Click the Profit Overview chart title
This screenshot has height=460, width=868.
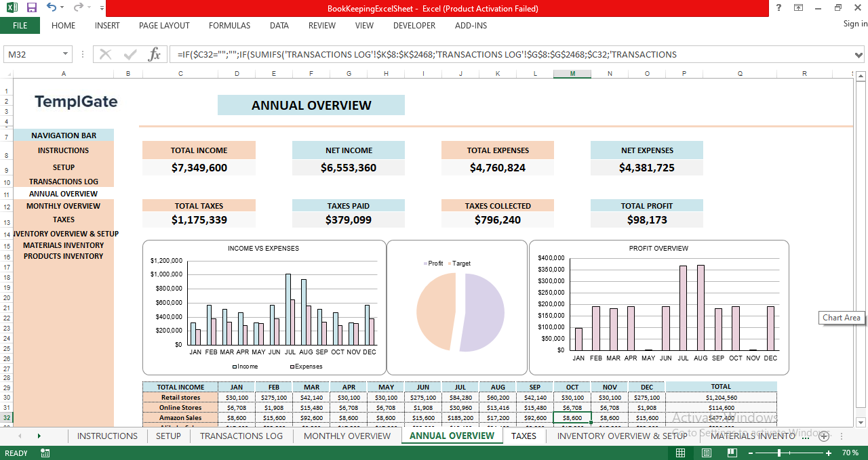[658, 249]
